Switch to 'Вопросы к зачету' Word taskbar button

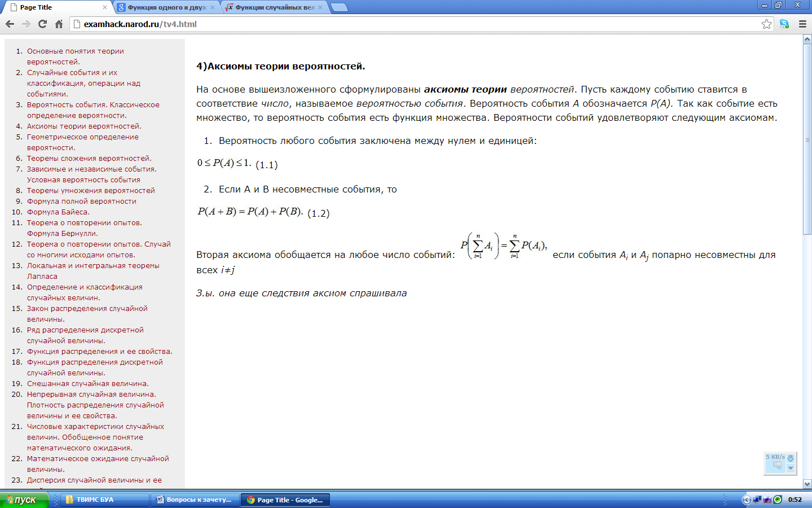tap(195, 500)
